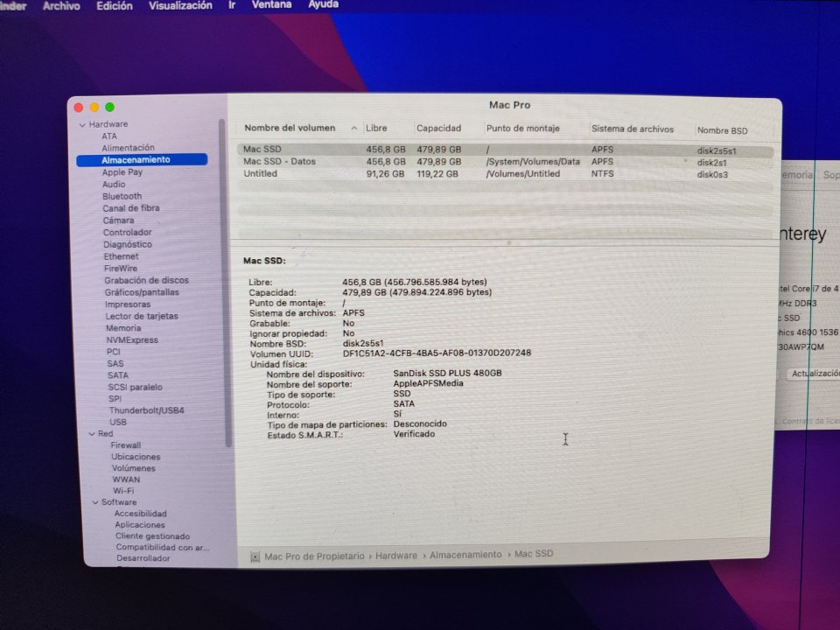Select WWAN under Red
The width and height of the screenshot is (840, 630).
click(x=126, y=480)
